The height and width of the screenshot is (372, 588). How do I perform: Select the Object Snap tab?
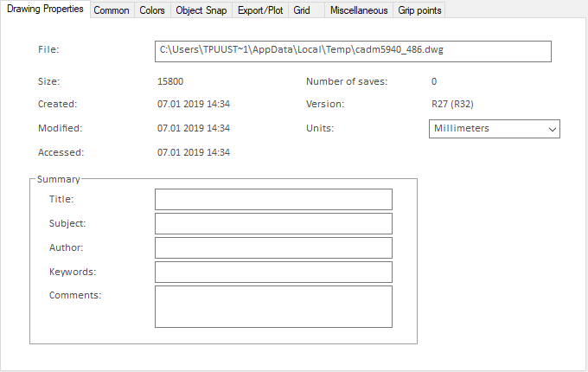201,10
